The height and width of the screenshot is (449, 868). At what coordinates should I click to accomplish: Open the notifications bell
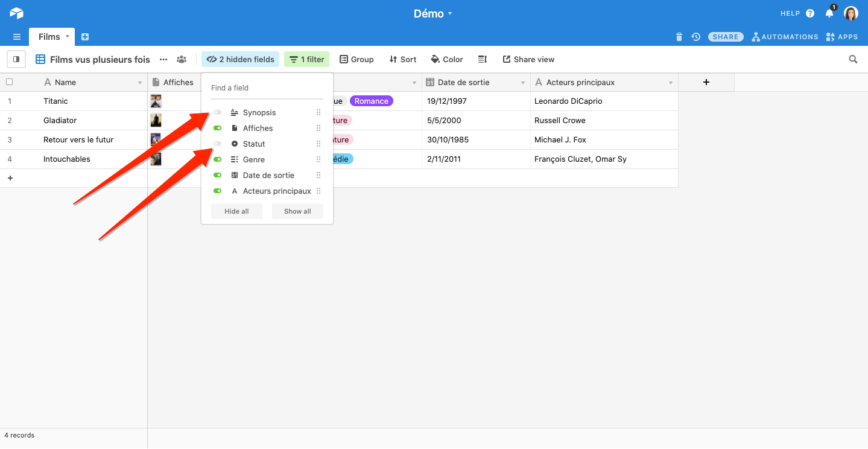tap(829, 13)
